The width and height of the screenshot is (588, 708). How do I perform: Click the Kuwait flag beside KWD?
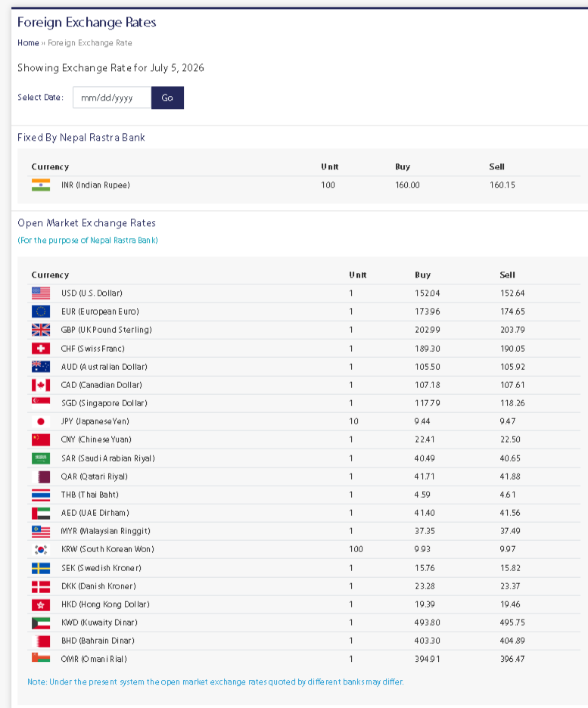[41, 623]
